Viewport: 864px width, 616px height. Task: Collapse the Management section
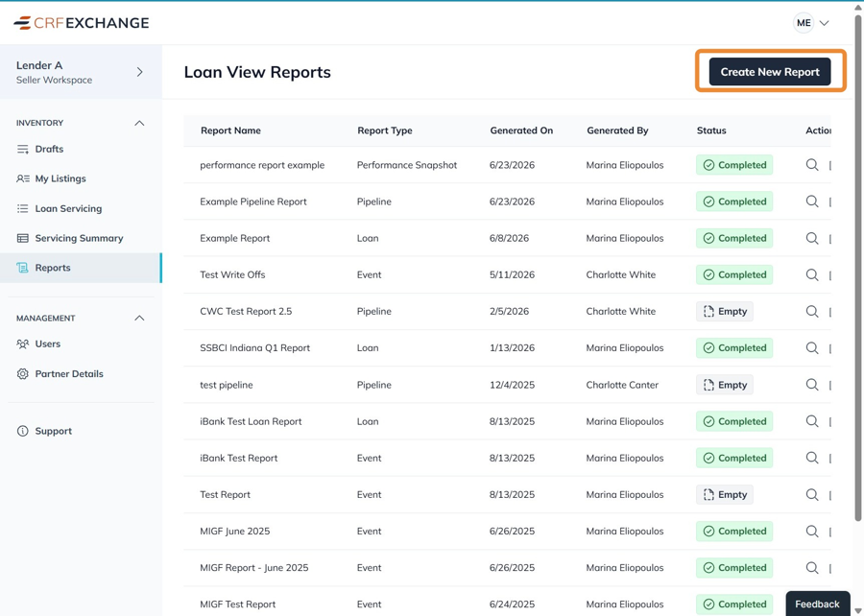[139, 319]
